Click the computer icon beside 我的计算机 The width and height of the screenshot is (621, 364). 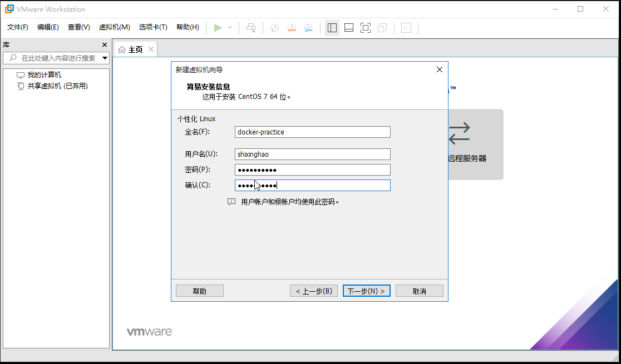21,75
